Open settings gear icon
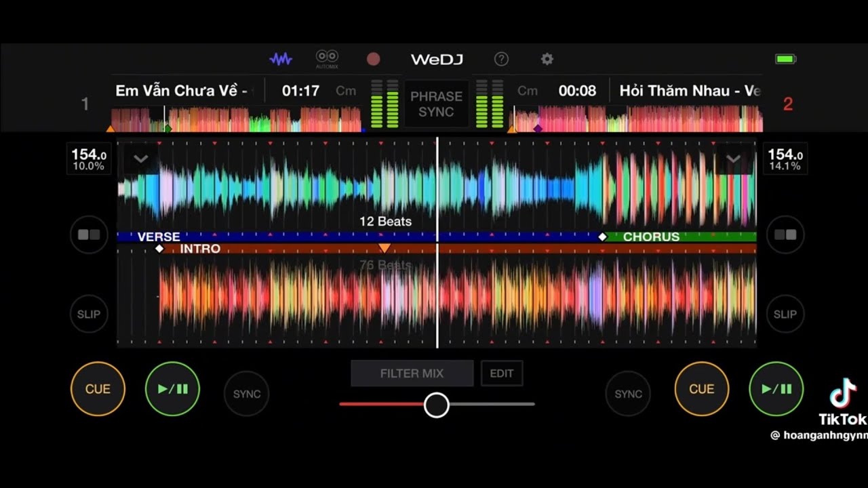This screenshot has height=488, width=868. pos(547,59)
